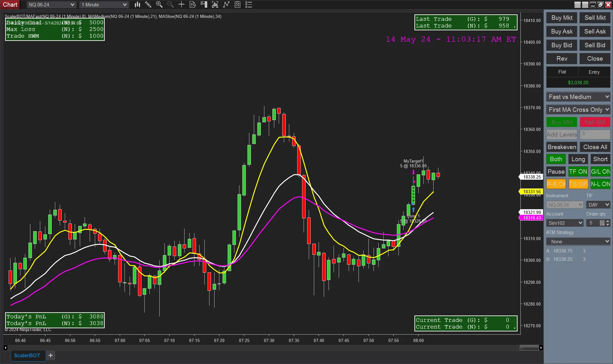Click the MyTarget1 5 @ 18336.00 marker
The width and height of the screenshot is (613, 364).
point(413,163)
